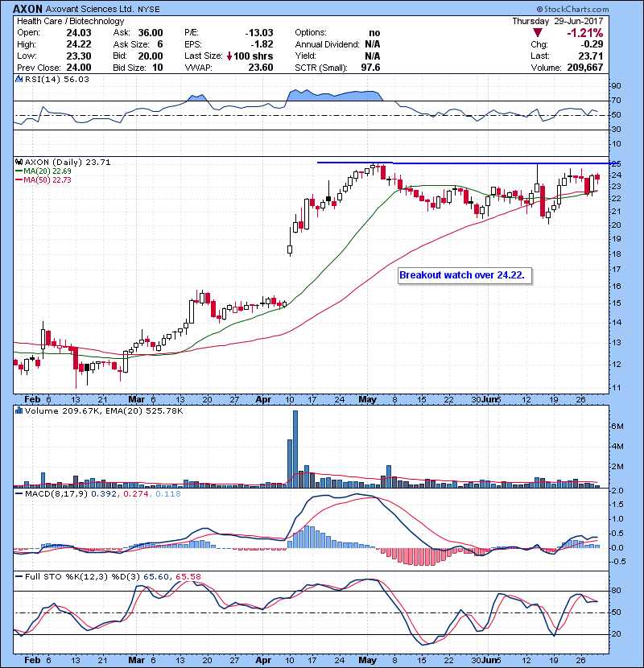Click the green MA(20) 22.69 legend
This screenshot has width=644, height=668.
[43, 171]
